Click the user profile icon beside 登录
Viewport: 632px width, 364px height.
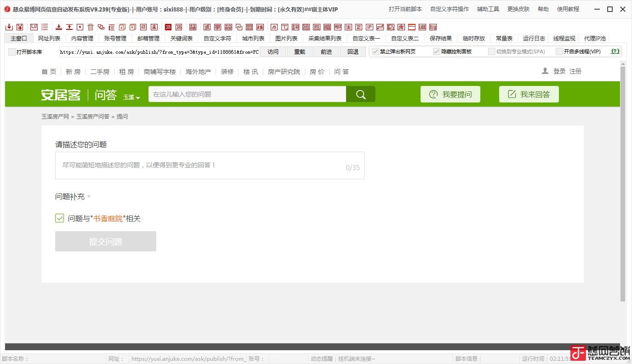(545, 71)
